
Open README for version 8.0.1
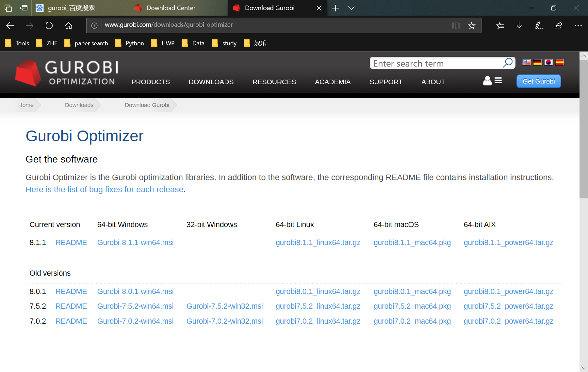pos(71,292)
